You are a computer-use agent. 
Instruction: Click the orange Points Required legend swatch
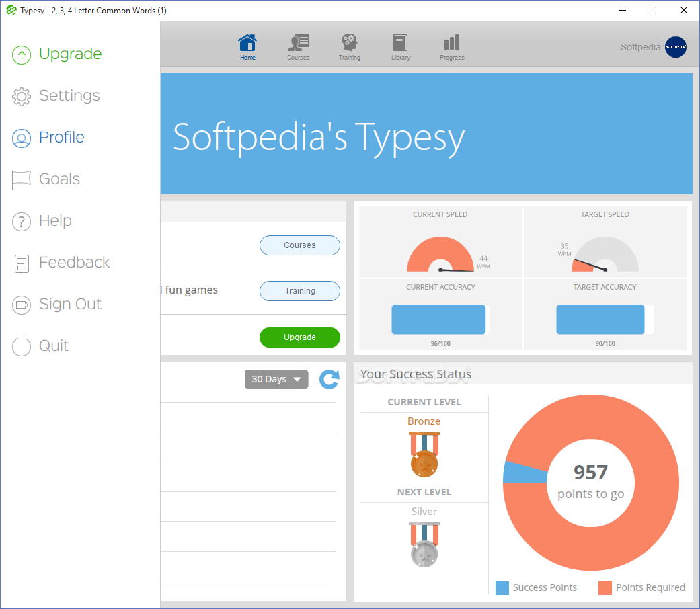coord(605,588)
